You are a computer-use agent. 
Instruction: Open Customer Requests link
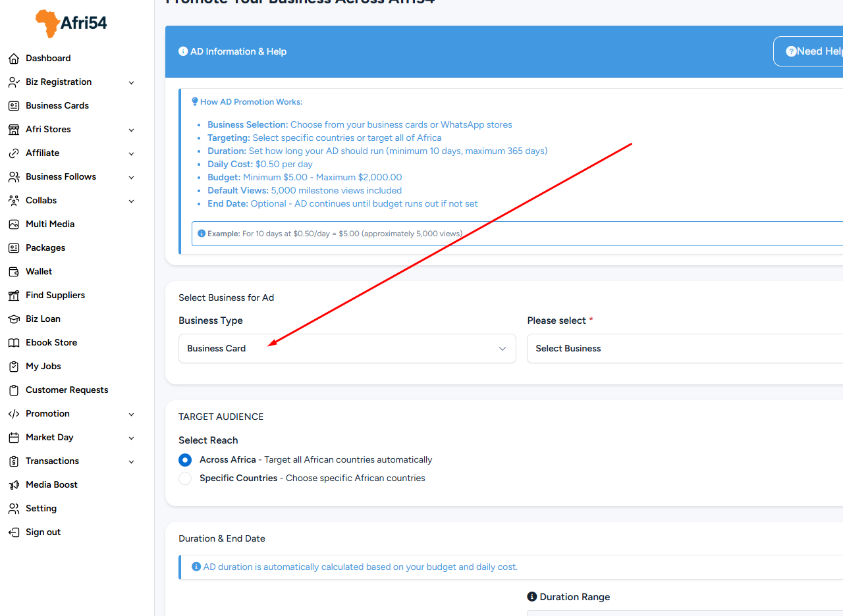click(x=67, y=390)
